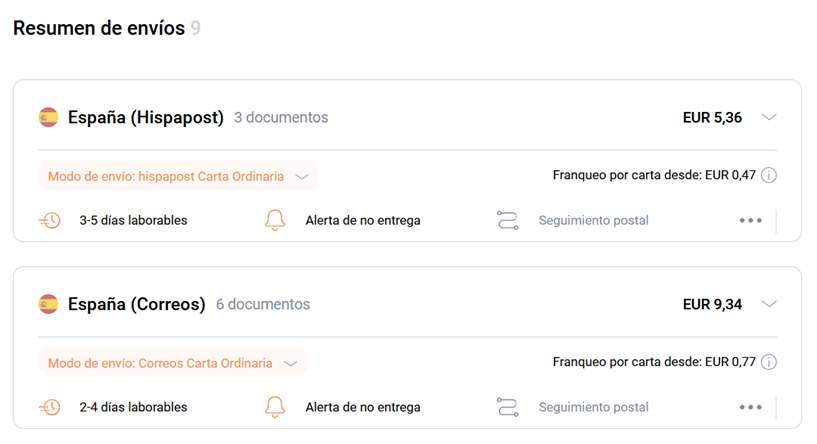Select Seguimiento postal in the Hispapost card
This screenshot has width=817, height=444.
[x=593, y=220]
